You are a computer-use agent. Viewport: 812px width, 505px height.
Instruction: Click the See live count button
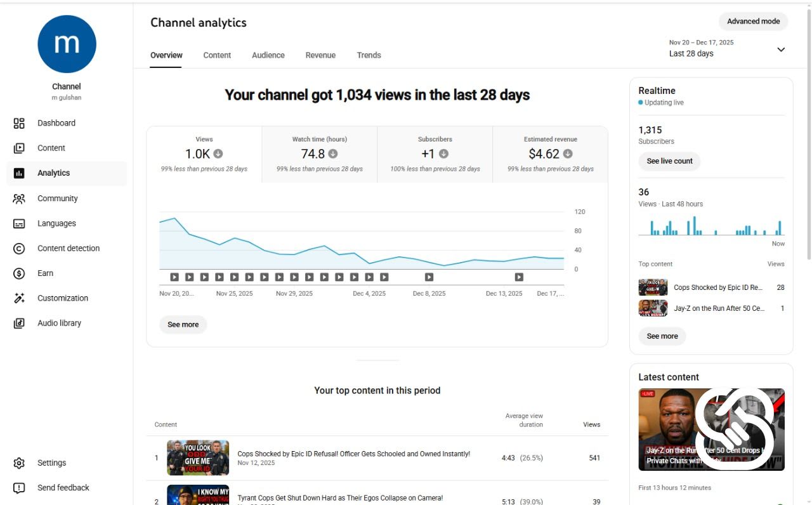pos(669,161)
